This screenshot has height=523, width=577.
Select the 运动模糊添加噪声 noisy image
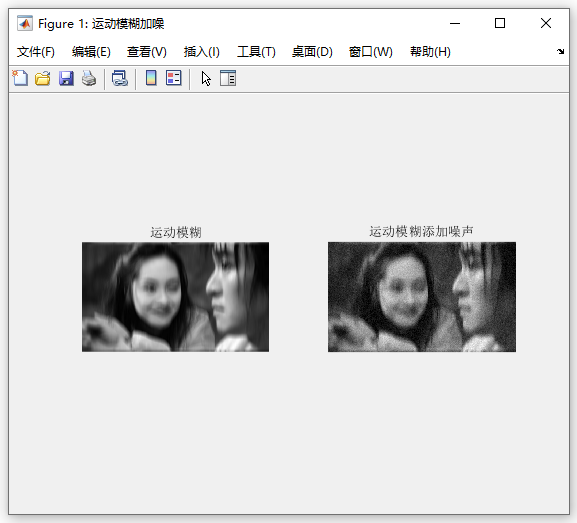422,297
